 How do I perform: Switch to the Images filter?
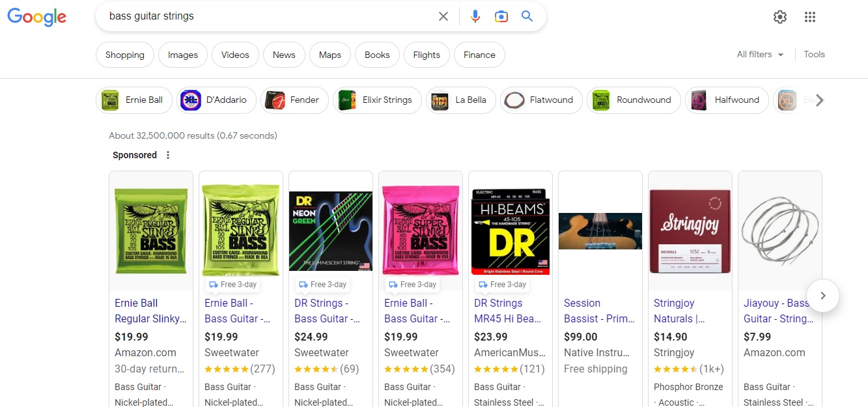(x=183, y=55)
